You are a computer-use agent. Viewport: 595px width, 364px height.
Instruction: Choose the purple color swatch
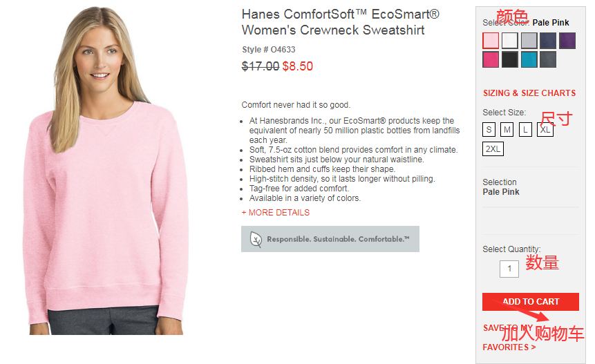click(x=567, y=41)
